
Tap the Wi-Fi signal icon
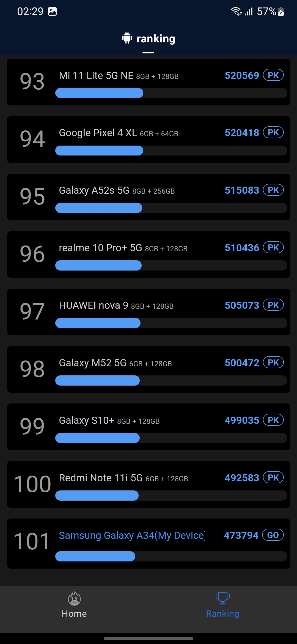point(236,12)
